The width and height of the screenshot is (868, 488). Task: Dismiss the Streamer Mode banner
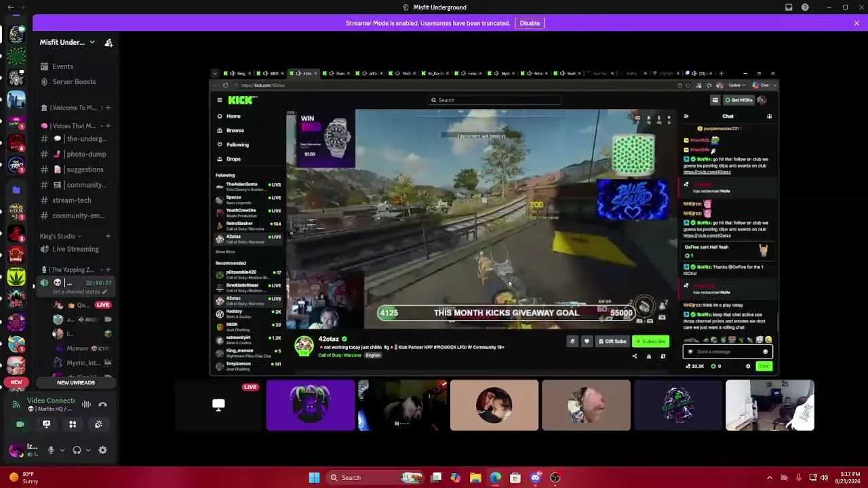[x=856, y=23]
